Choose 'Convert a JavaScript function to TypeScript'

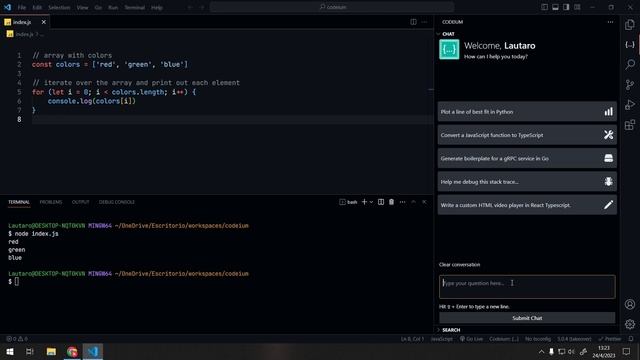(527, 135)
